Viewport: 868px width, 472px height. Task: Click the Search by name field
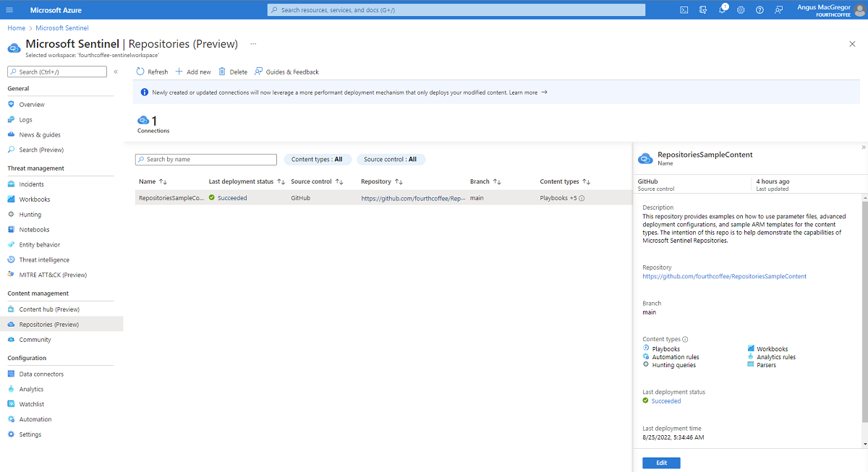[x=206, y=159]
